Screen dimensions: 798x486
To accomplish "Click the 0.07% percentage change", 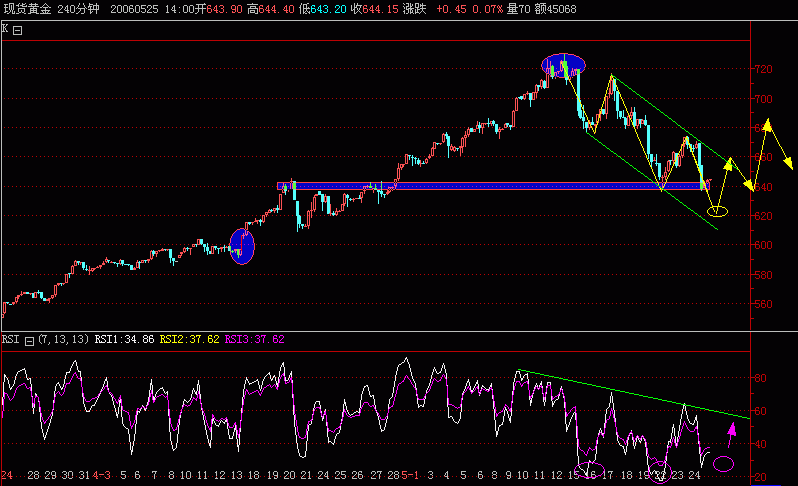I will coord(488,9).
